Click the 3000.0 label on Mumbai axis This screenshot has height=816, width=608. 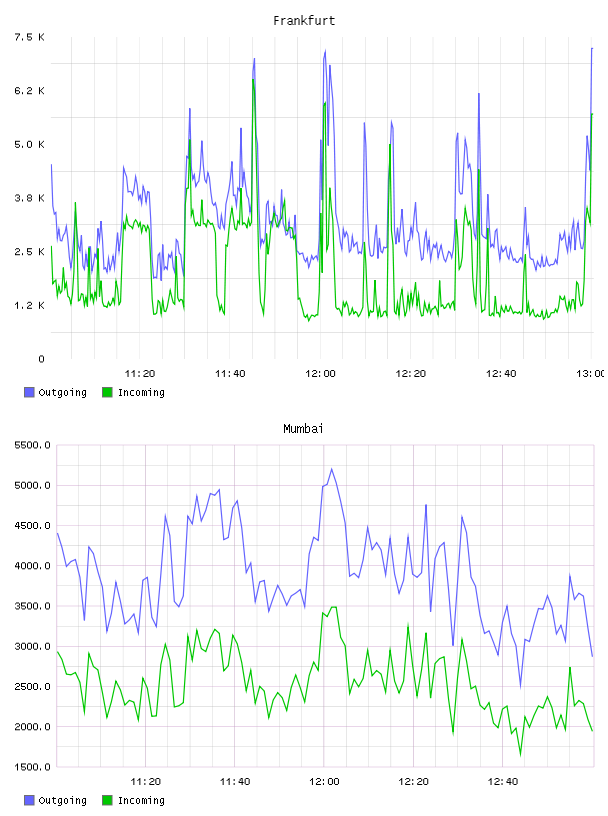32,646
